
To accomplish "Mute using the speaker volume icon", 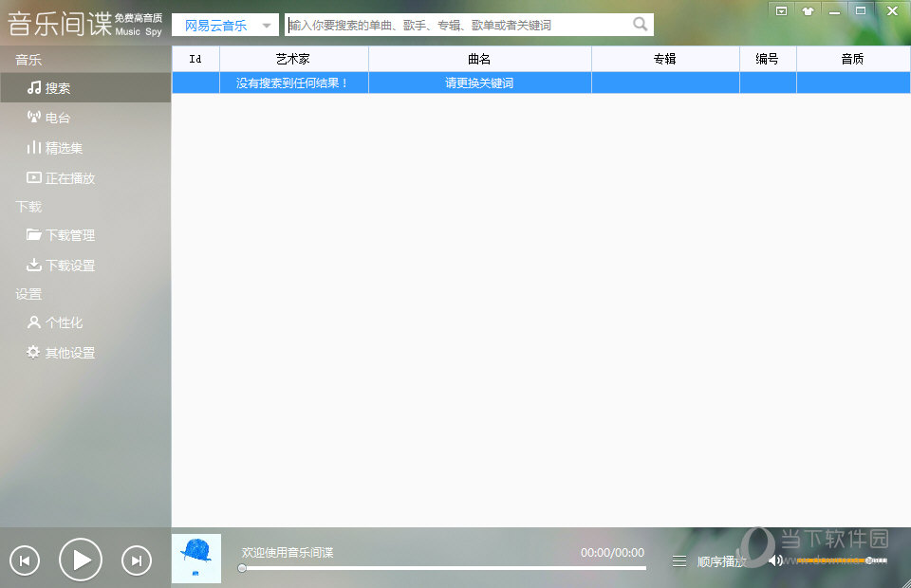I will point(775,560).
